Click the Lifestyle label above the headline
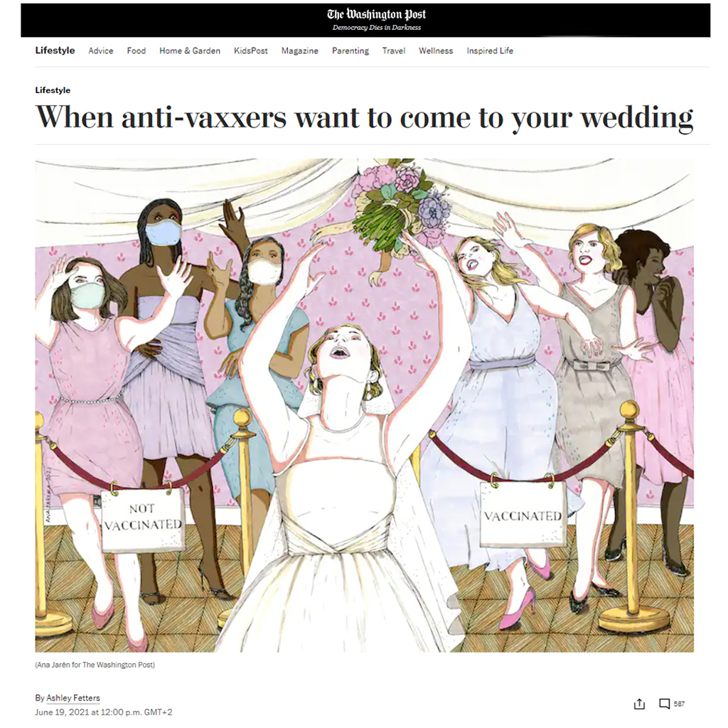Viewport: 728px width, 728px height. click(x=53, y=90)
